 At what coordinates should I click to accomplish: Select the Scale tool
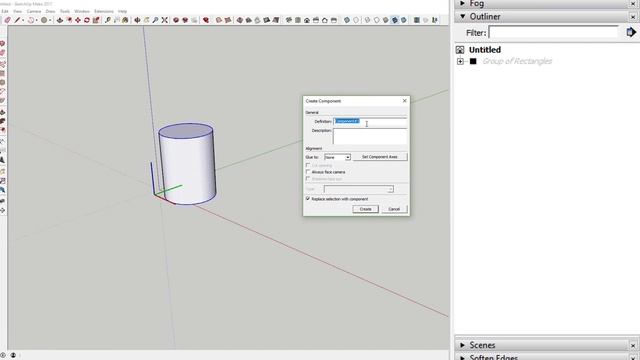pyautogui.click(x=96, y=20)
